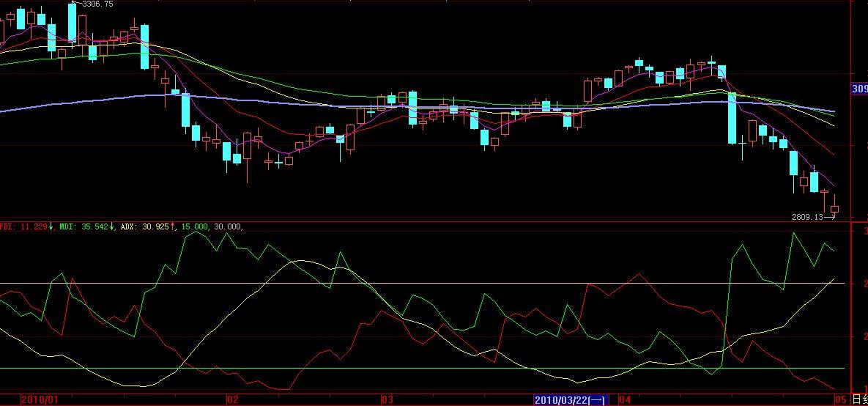This screenshot has width=868, height=406.
Task: Click the 3306.75 high price annotation
Action: coord(97,4)
